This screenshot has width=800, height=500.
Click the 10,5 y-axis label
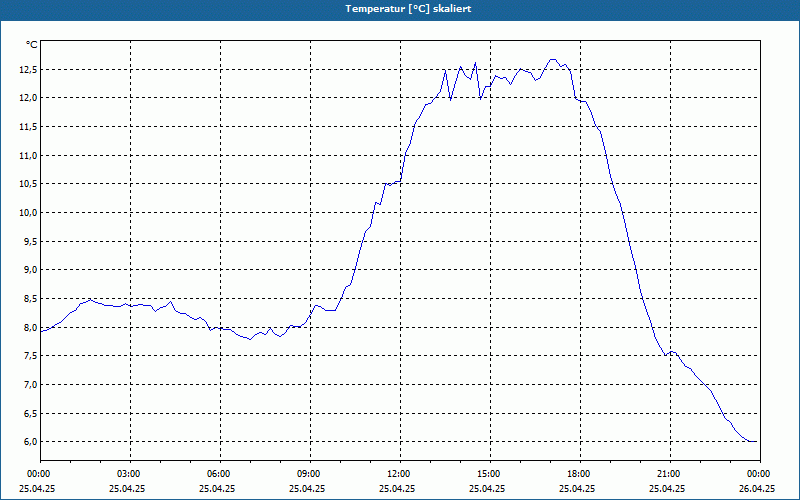28,184
